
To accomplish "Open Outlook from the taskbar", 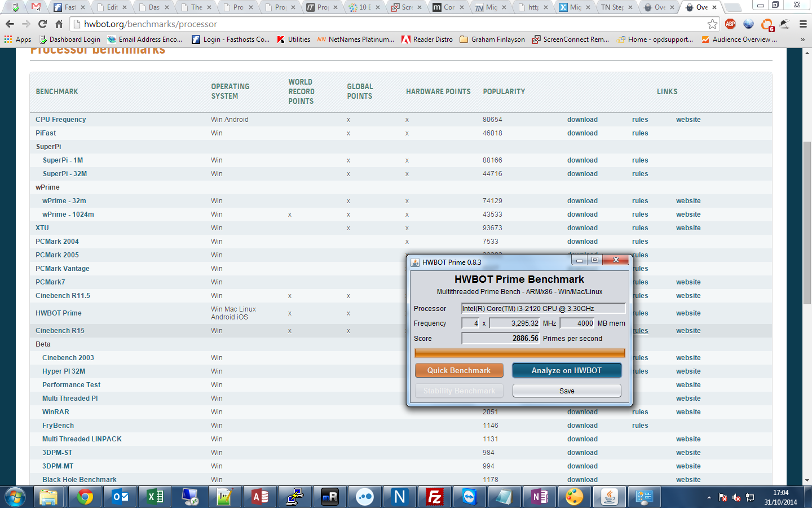I will (x=121, y=497).
